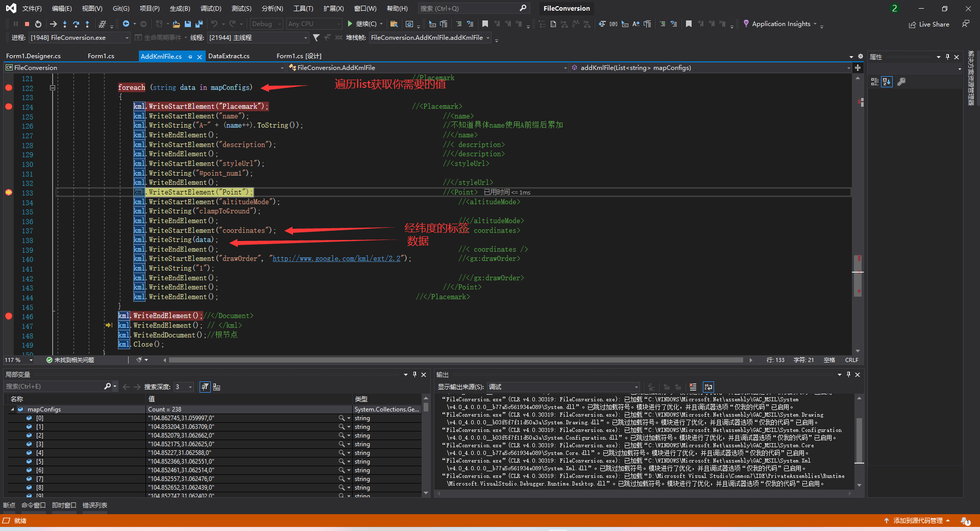This screenshot has width=980, height=531.
Task: Split the editor window with the splitter icon
Action: coord(857,67)
